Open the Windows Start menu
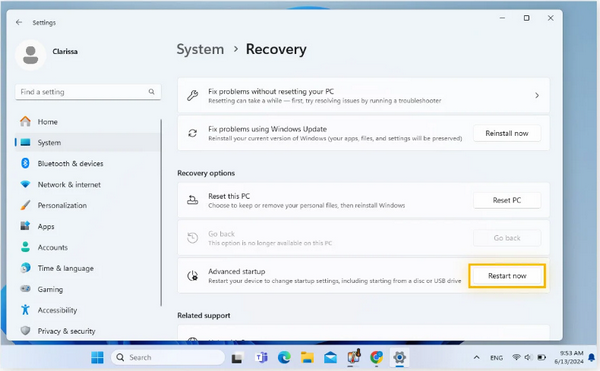Image resolution: width=600 pixels, height=371 pixels. click(98, 357)
